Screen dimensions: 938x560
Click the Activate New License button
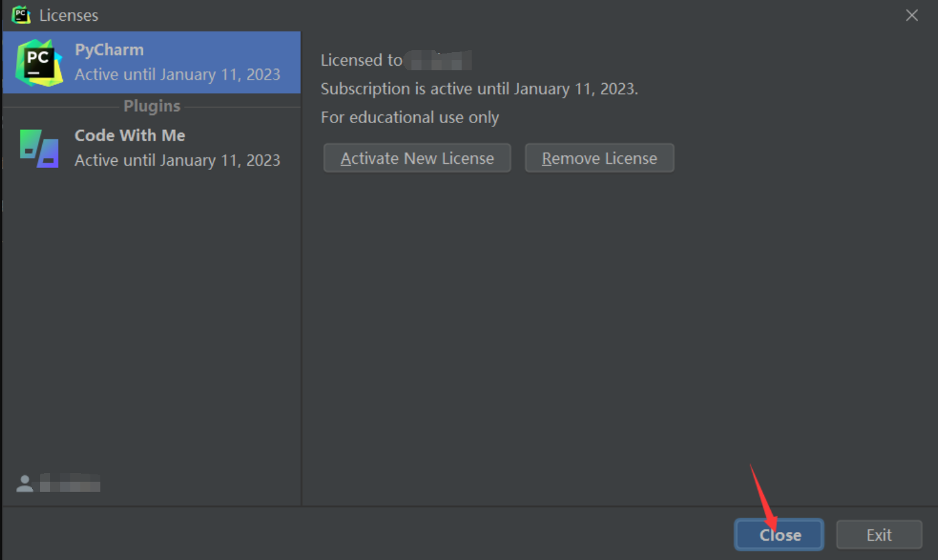click(417, 158)
